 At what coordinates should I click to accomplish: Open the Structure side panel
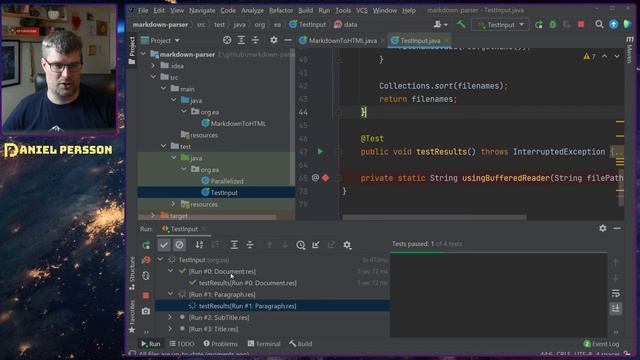[x=132, y=274]
